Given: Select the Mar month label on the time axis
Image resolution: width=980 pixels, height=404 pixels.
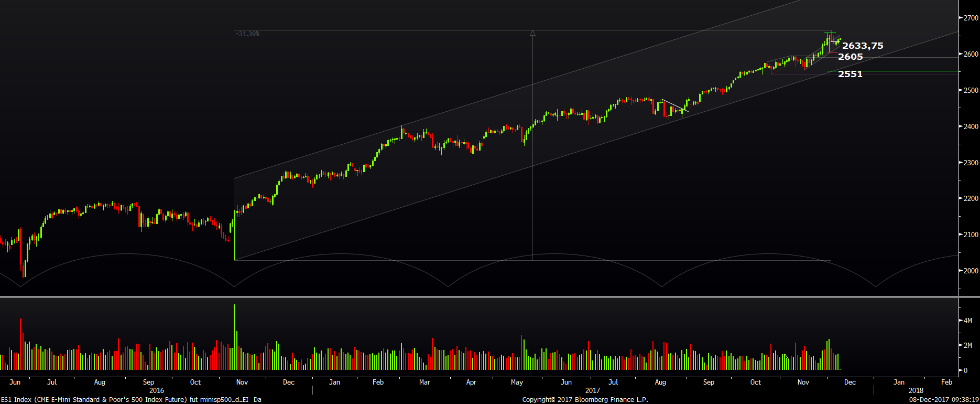Looking at the screenshot, I should pyautogui.click(x=424, y=382).
